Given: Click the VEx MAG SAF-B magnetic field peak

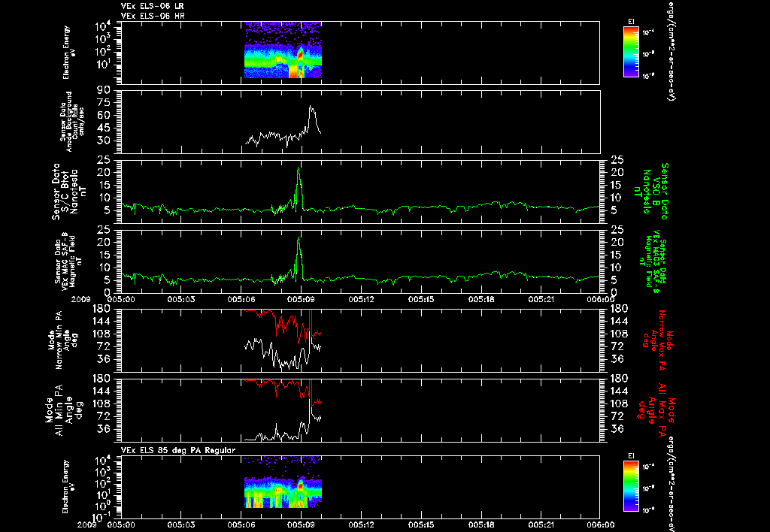Looking at the screenshot, I should pyautogui.click(x=298, y=238).
